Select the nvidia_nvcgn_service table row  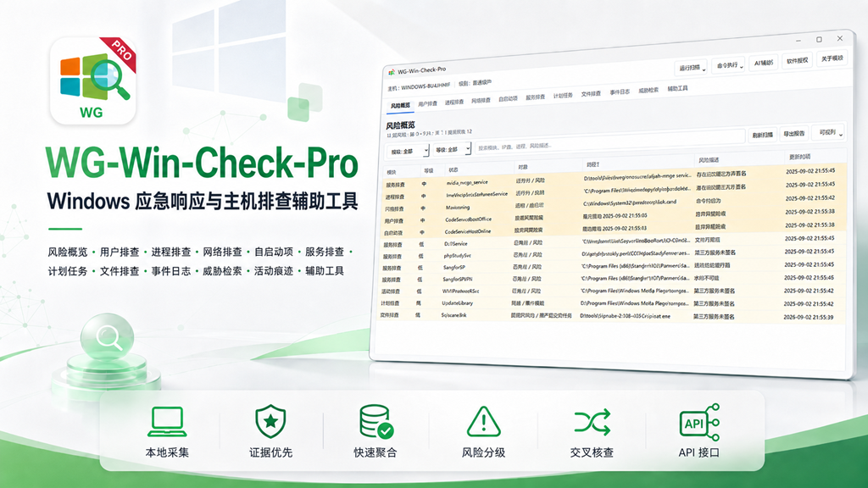pos(614,178)
